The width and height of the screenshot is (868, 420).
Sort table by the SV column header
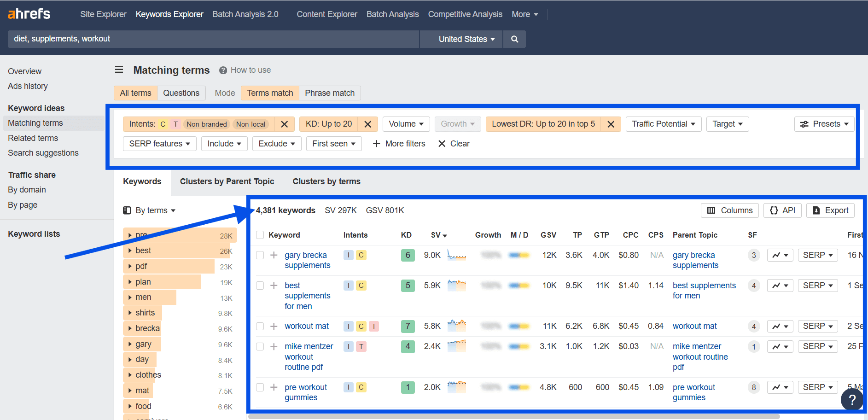coord(439,235)
